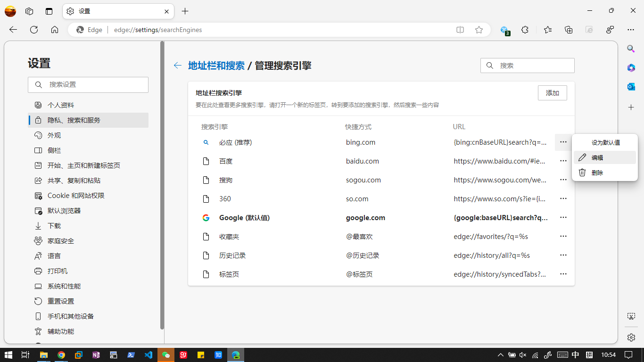Image resolution: width=644 pixels, height=362 pixels.
Task: Close the 必应 row actions menu button
Action: tap(563, 142)
